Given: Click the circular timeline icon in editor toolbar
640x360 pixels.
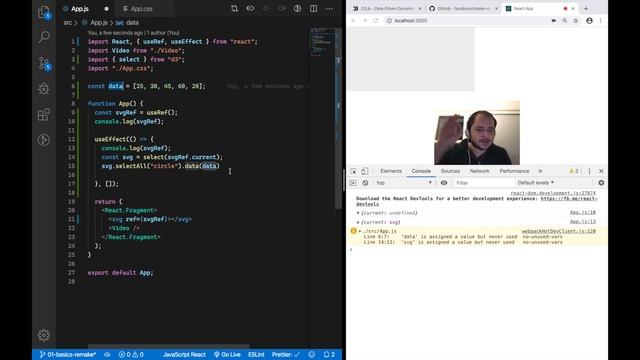Looking at the screenshot, I should pos(298,9).
